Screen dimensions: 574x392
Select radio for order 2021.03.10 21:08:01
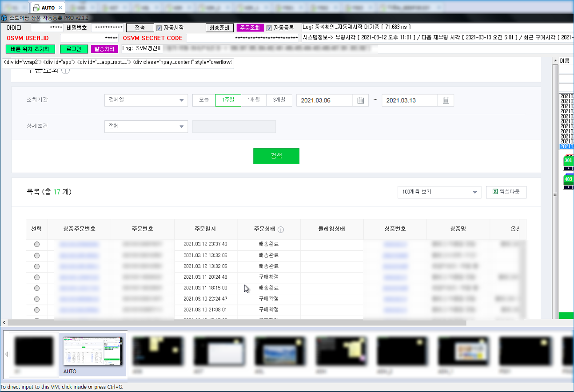click(x=37, y=310)
